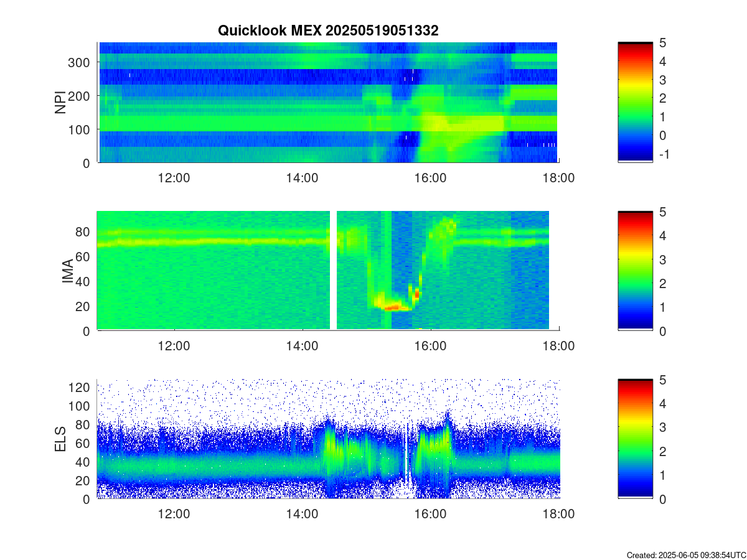
Task: Click "14:00" under the IMA plot
Action: [x=303, y=346]
